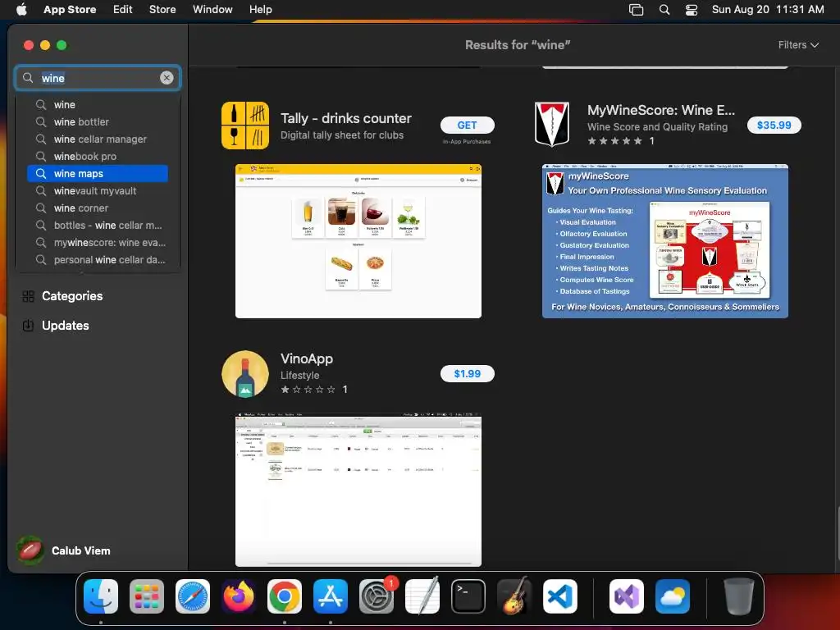Image resolution: width=840 pixels, height=630 pixels.
Task: Buy MyWineScore for $35.99
Action: 774,125
